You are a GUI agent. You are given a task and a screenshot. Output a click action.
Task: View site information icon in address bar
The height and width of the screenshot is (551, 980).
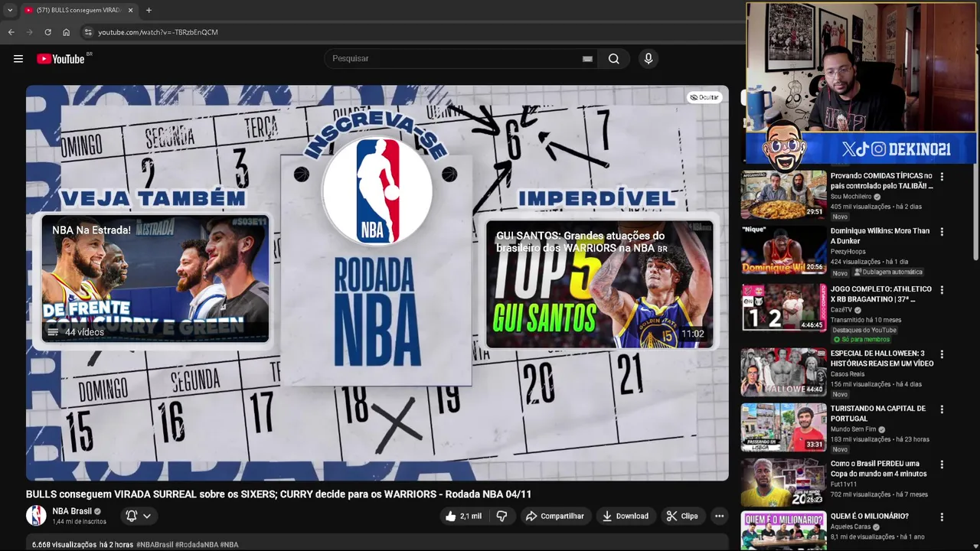88,32
